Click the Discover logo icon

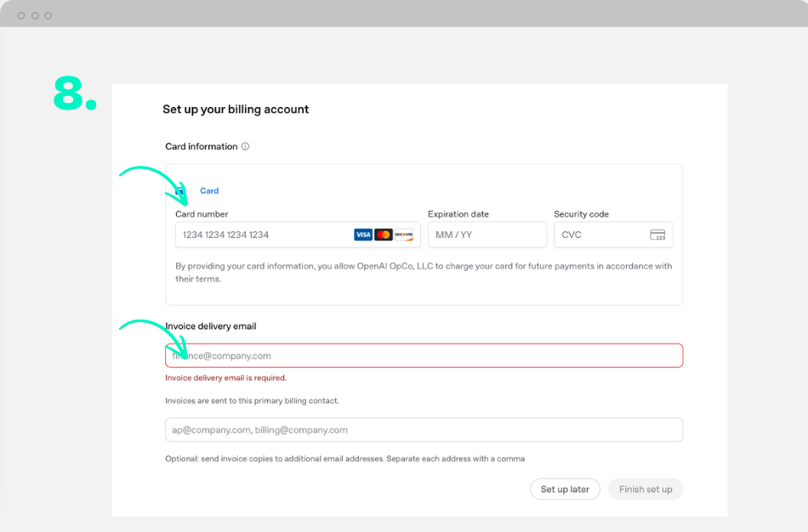pyautogui.click(x=403, y=235)
